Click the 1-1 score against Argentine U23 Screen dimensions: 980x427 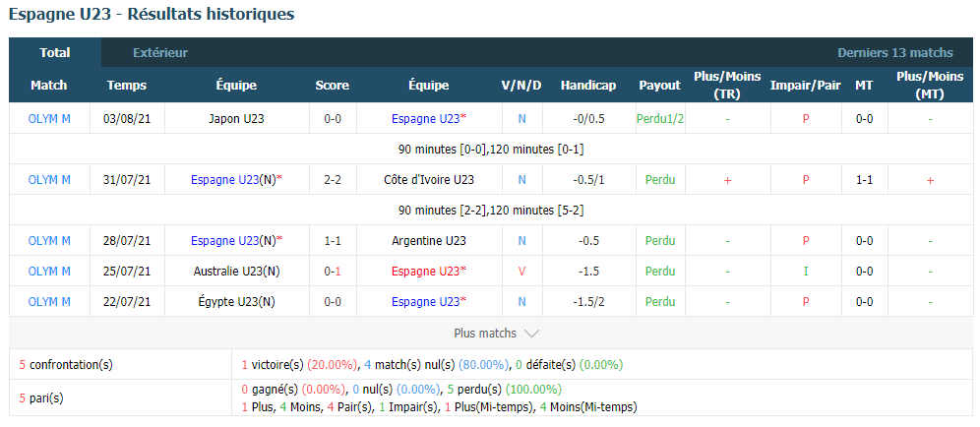point(332,240)
